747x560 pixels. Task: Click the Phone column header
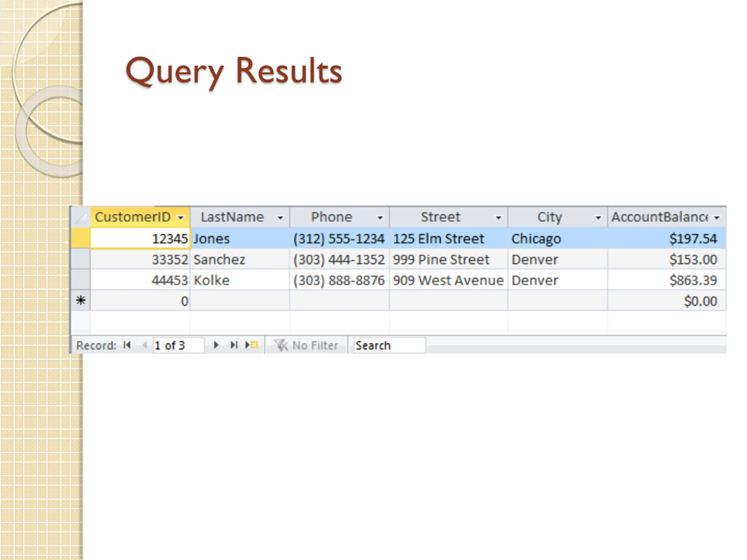pyautogui.click(x=339, y=217)
